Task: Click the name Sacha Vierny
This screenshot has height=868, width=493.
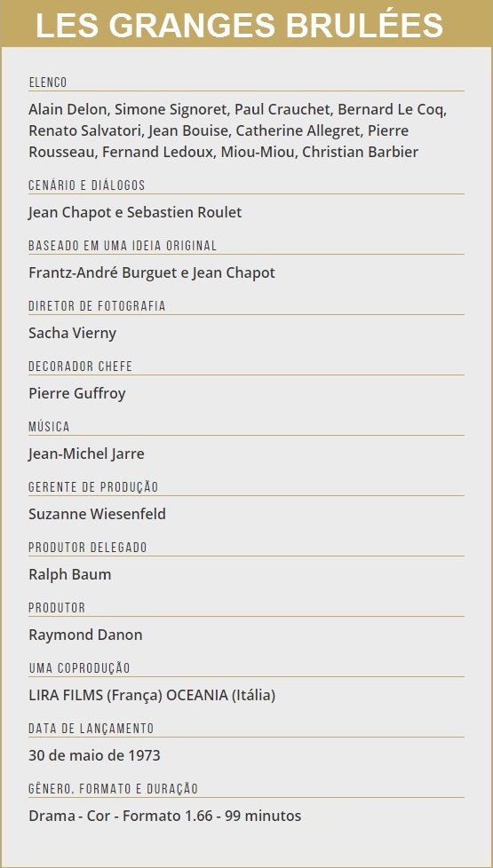Action: point(73,333)
